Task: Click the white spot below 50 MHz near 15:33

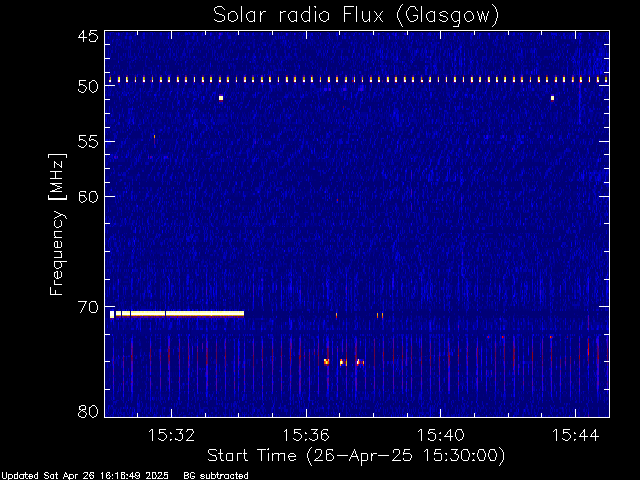Action: (x=221, y=98)
